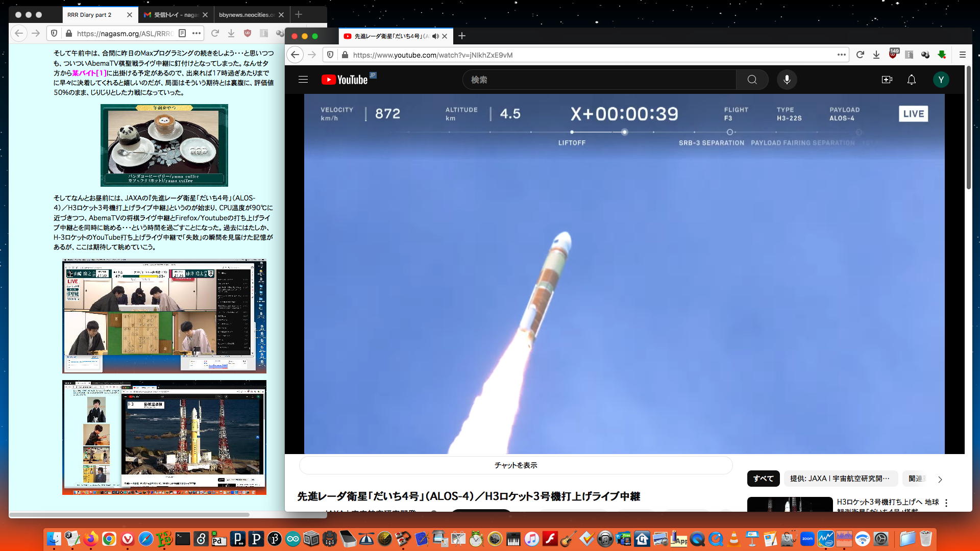This screenshot has width=980, height=551.
Task: Start voice search with the microphone icon
Action: (787, 80)
